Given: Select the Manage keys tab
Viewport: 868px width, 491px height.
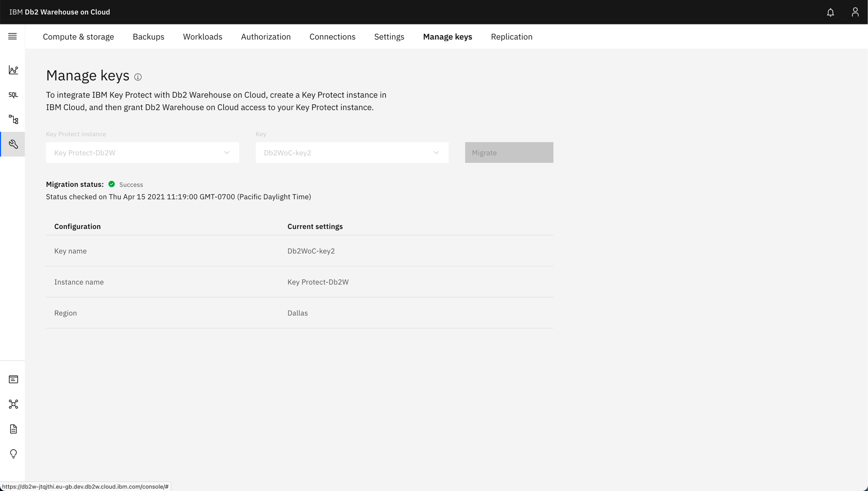Looking at the screenshot, I should (x=447, y=37).
